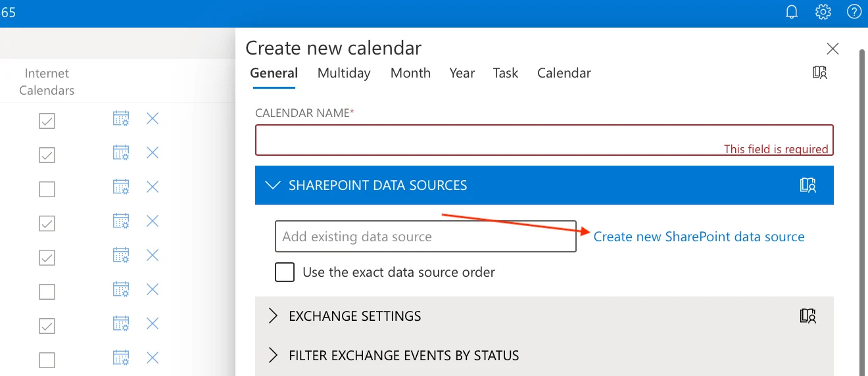Image resolution: width=868 pixels, height=376 pixels.
Task: Switch to the Multiday tab
Action: coord(344,73)
